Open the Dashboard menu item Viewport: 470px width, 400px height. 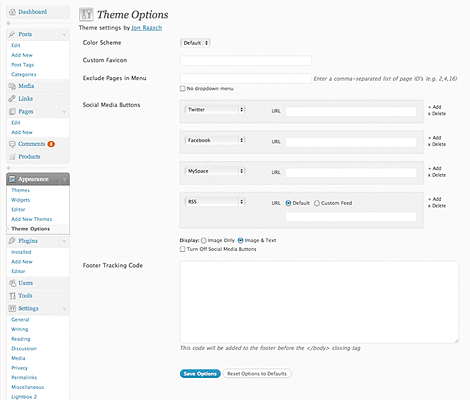[38, 12]
